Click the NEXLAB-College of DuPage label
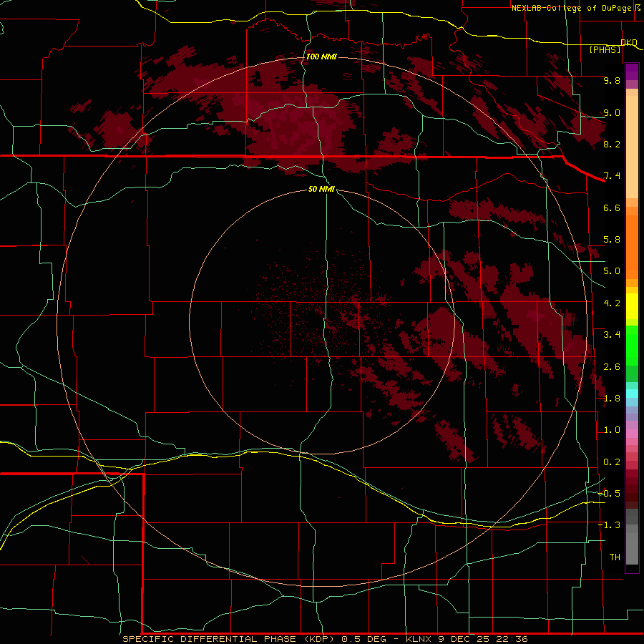 (x=571, y=8)
